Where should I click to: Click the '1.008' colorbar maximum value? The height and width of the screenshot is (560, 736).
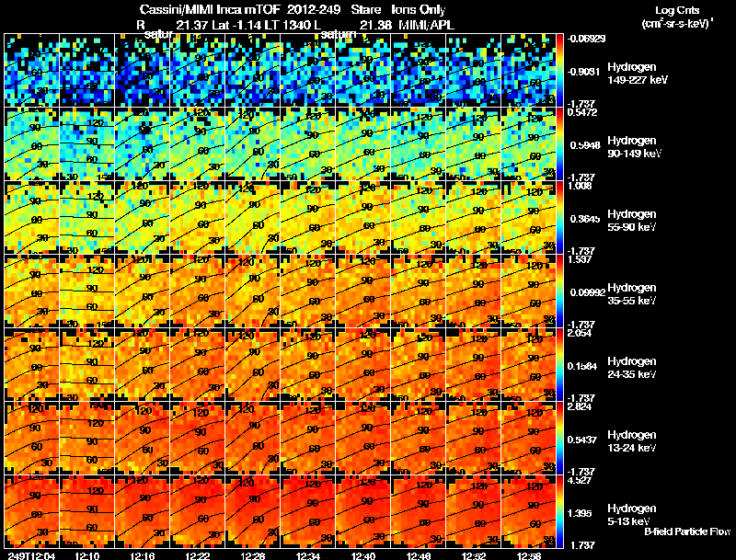580,186
